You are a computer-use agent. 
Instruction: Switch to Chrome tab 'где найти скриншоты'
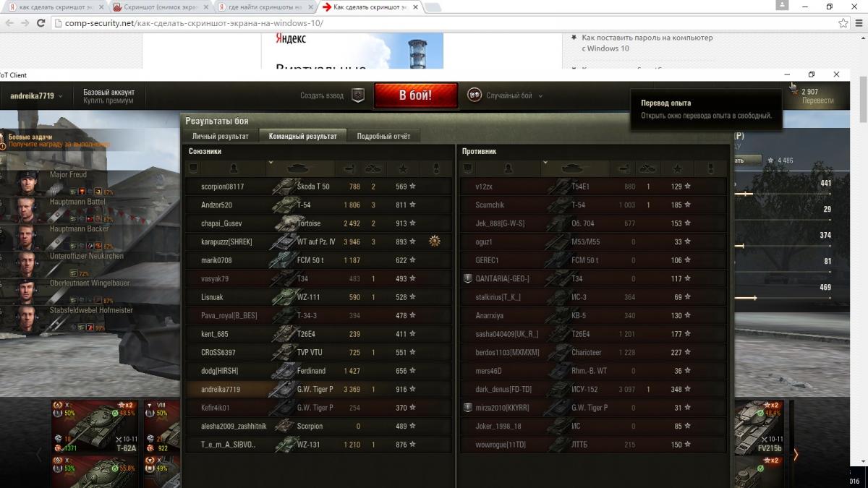point(265,7)
